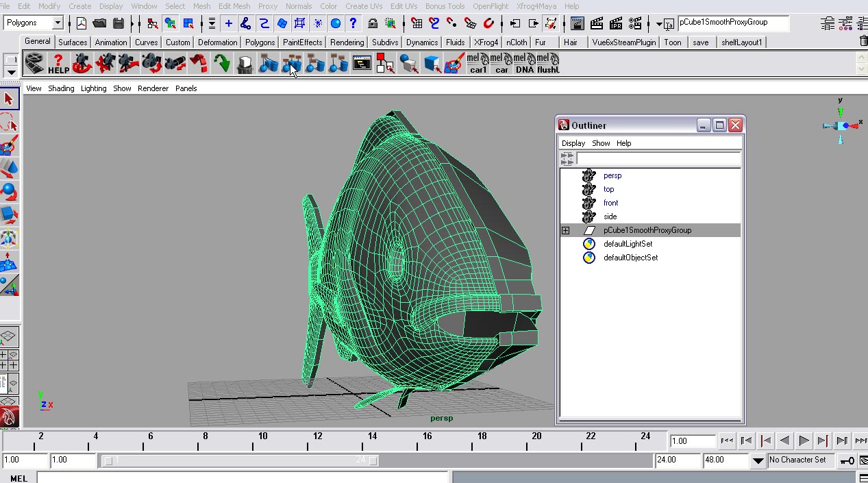Activate the Rotate tool sphere icon
Viewport: 868px width, 483px height.
click(x=9, y=192)
